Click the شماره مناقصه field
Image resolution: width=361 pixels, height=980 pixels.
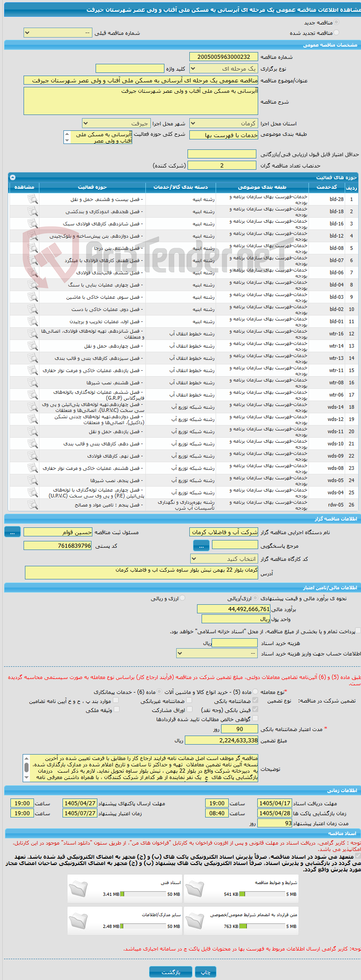coord(224,57)
